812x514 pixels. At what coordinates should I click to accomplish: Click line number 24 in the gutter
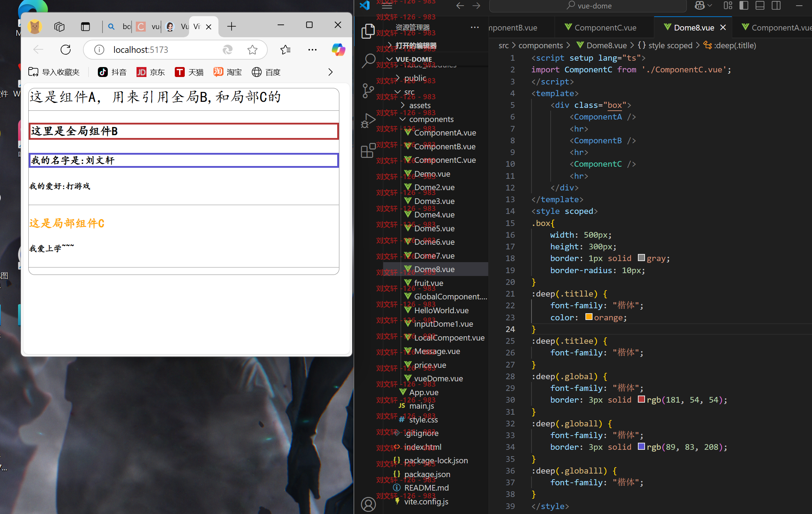click(x=510, y=329)
